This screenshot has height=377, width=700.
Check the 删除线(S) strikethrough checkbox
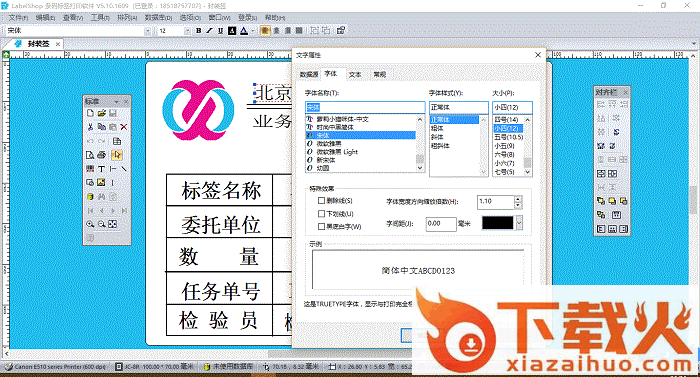click(321, 201)
